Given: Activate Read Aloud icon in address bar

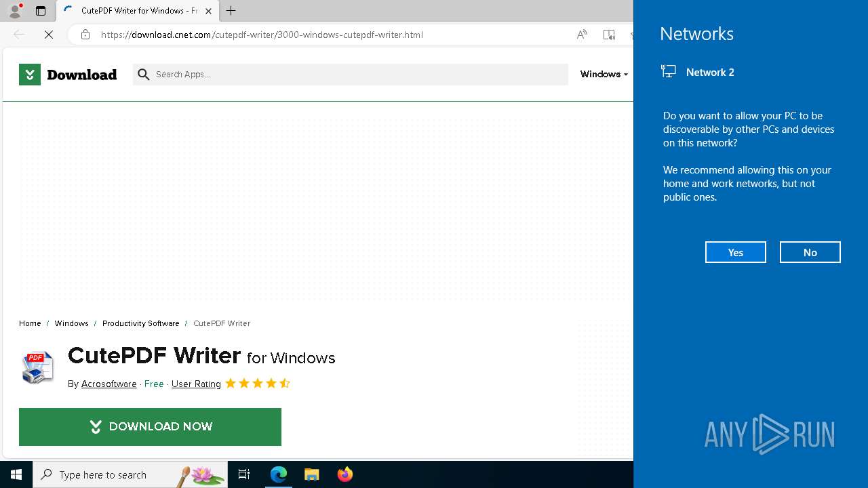Looking at the screenshot, I should click(x=582, y=35).
